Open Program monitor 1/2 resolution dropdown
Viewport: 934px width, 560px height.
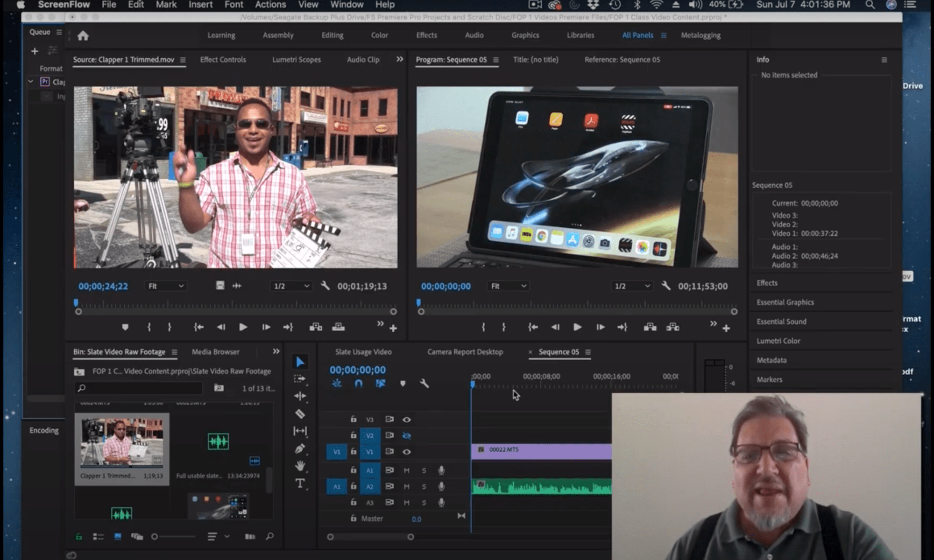pos(632,286)
